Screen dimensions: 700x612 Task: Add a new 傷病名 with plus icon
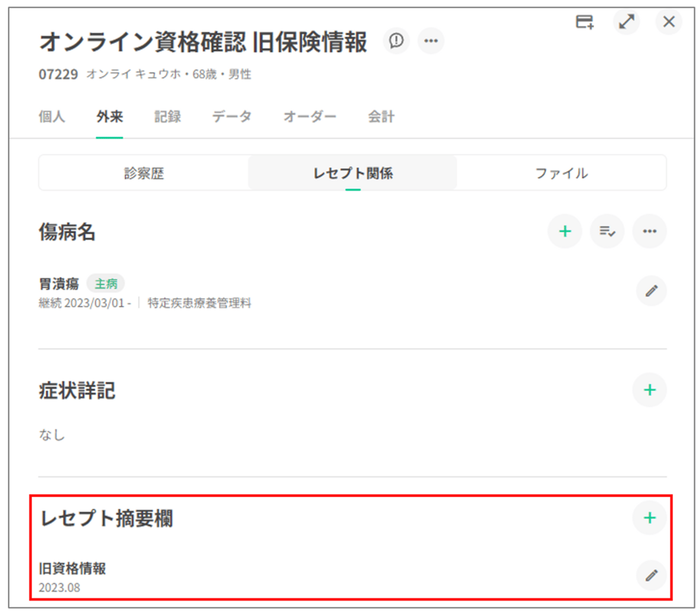[565, 231]
